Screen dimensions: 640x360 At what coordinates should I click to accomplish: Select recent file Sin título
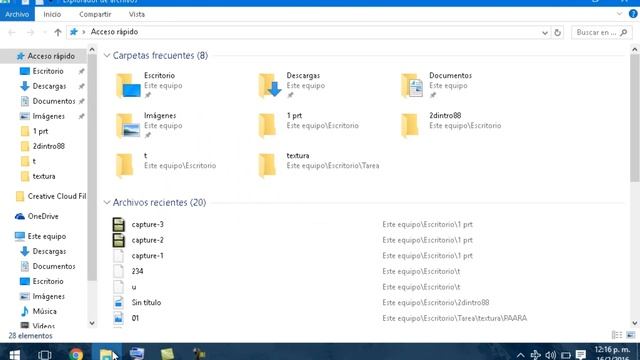click(147, 302)
